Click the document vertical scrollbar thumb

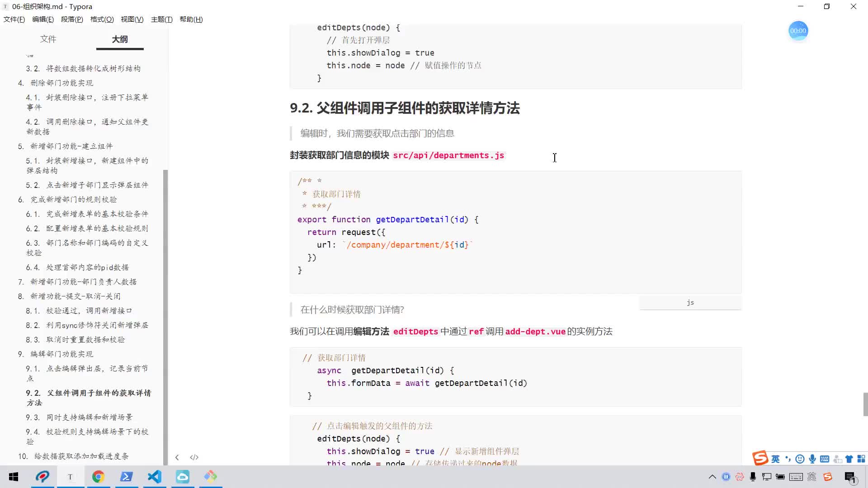(865, 404)
